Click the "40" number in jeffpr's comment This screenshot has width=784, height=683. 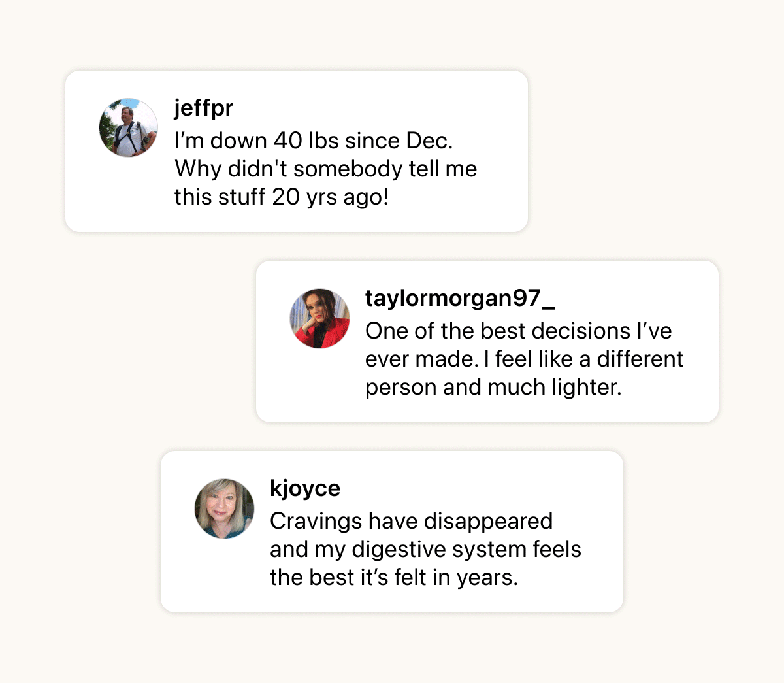click(x=288, y=141)
